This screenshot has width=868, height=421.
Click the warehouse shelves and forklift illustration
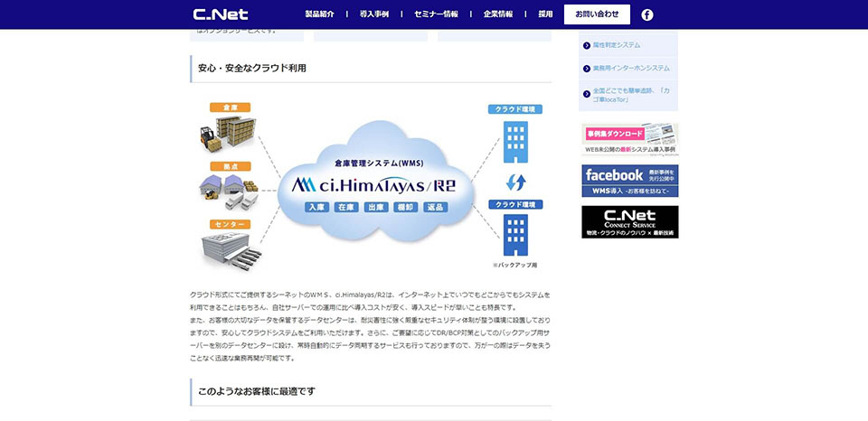click(x=228, y=134)
